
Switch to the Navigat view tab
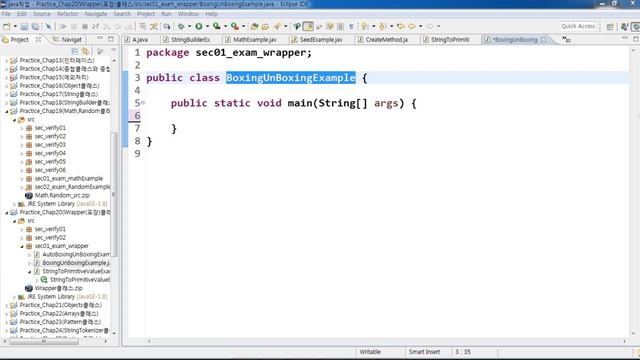click(67, 40)
